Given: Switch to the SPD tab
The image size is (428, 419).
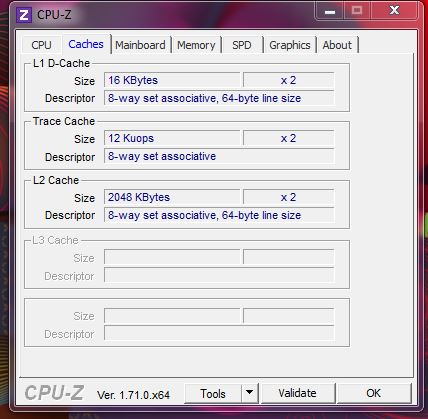Looking at the screenshot, I should (242, 45).
